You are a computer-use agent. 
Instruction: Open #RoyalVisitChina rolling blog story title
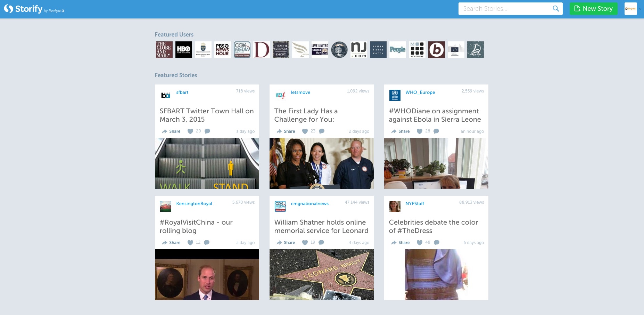coord(196,226)
